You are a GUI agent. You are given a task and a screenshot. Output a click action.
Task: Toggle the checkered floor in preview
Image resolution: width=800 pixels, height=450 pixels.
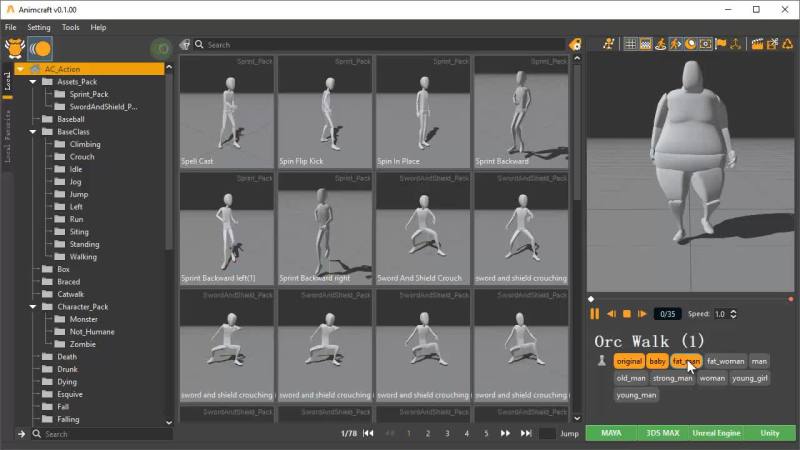click(x=645, y=44)
